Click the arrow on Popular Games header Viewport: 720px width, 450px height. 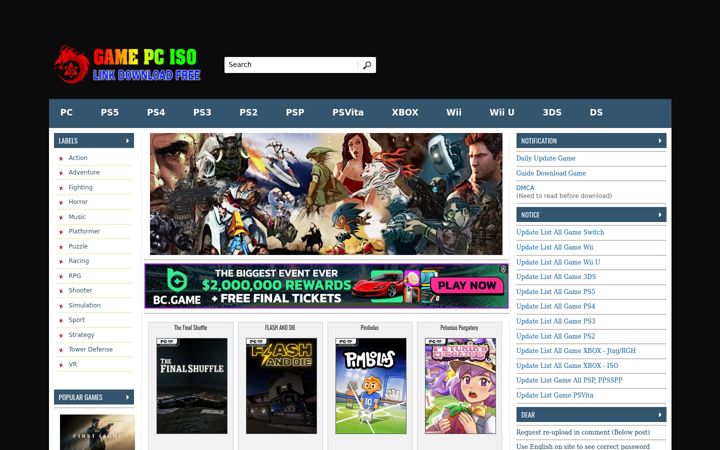tap(128, 397)
